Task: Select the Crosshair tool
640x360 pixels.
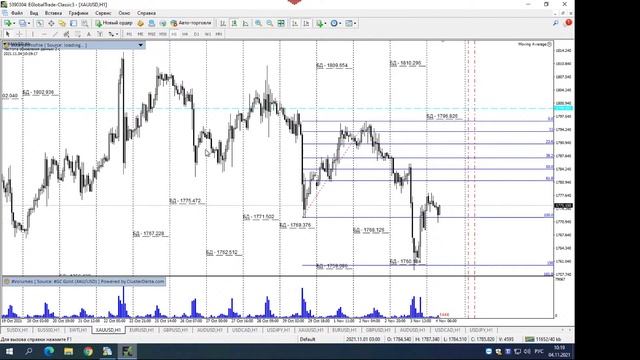Action: click(19, 34)
